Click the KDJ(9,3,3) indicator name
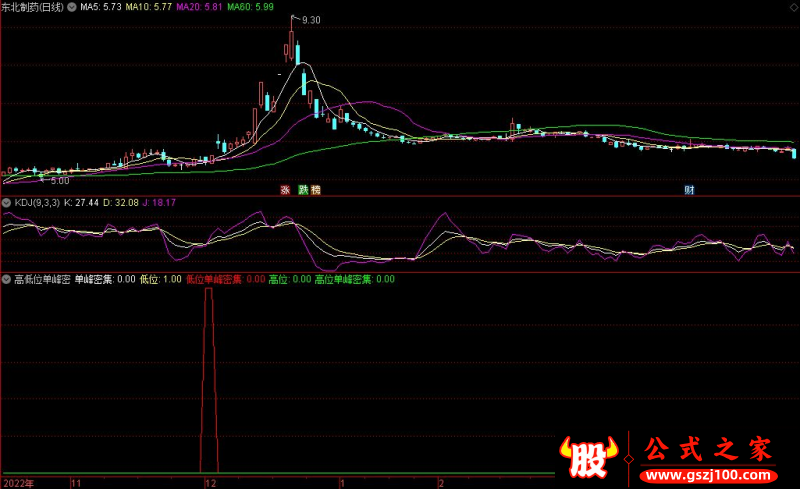The width and height of the screenshot is (800, 489). click(x=36, y=203)
